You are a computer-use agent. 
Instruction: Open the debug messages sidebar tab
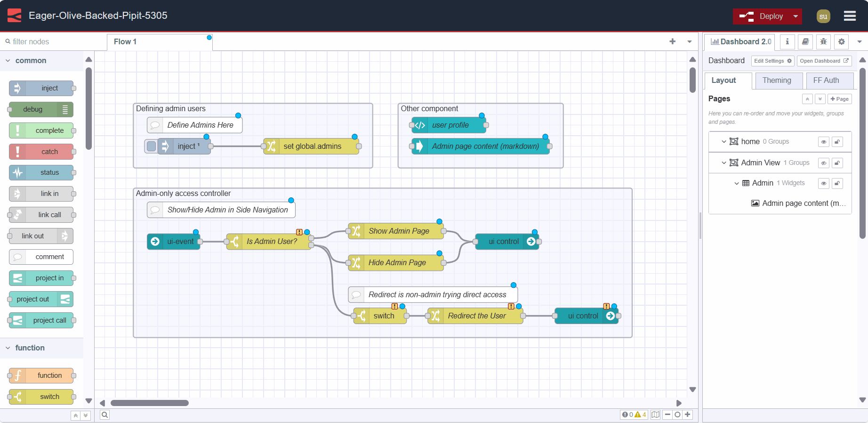tap(823, 41)
